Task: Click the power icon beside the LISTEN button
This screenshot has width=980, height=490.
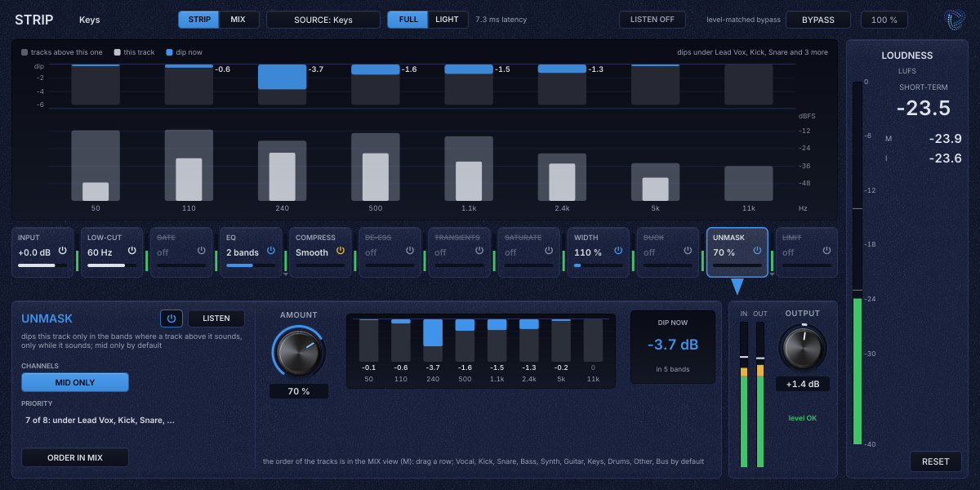Action: tap(171, 318)
